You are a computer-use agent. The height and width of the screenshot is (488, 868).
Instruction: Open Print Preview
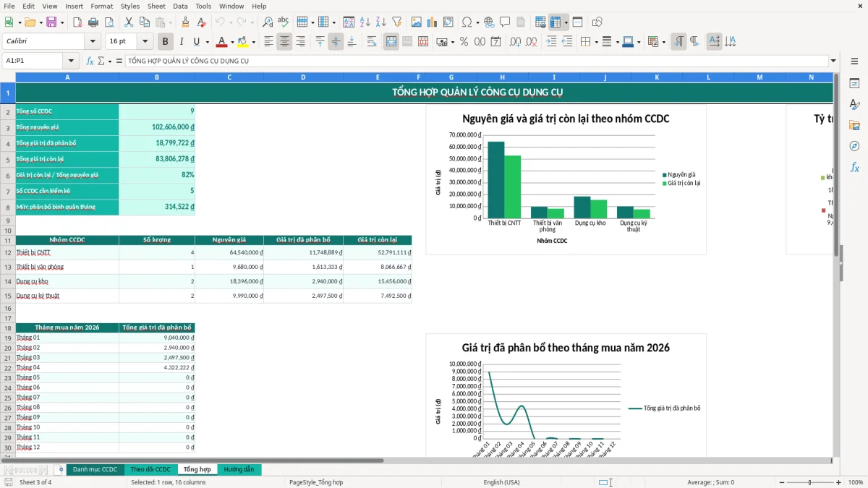tap(109, 22)
